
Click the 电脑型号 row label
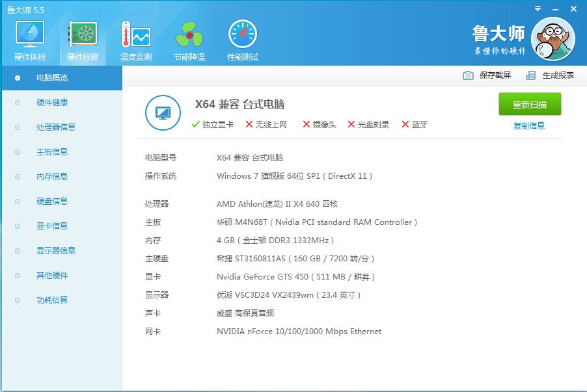click(161, 158)
